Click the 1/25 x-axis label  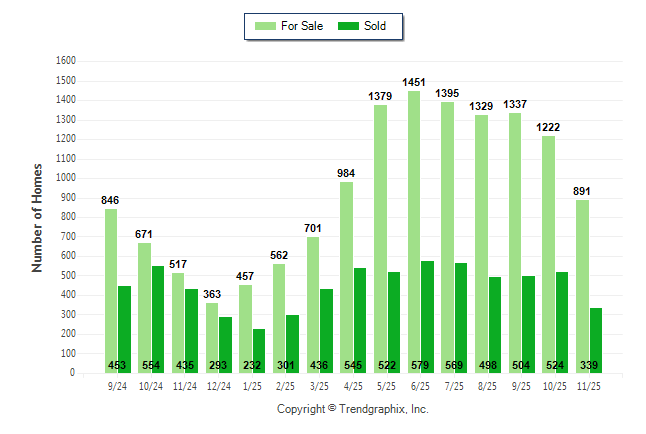click(253, 384)
